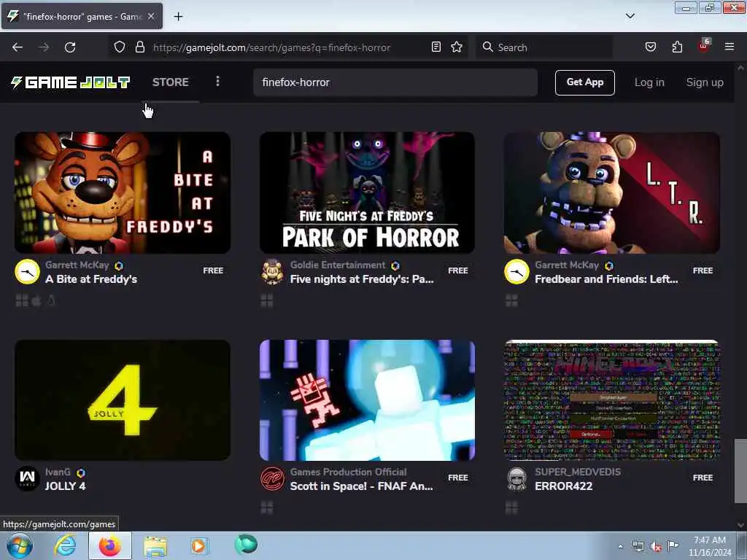Click the taskbar clock showing 7:47 AM
Screen dimensions: 747x560
coord(709,546)
